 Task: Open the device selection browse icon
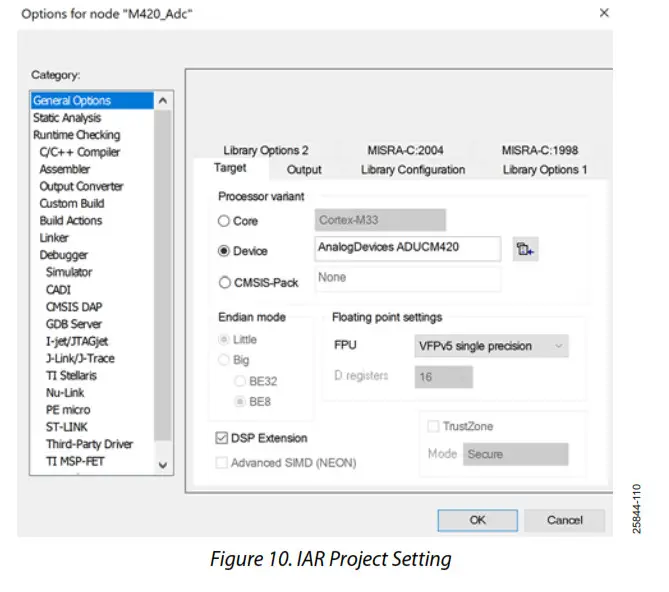525,249
